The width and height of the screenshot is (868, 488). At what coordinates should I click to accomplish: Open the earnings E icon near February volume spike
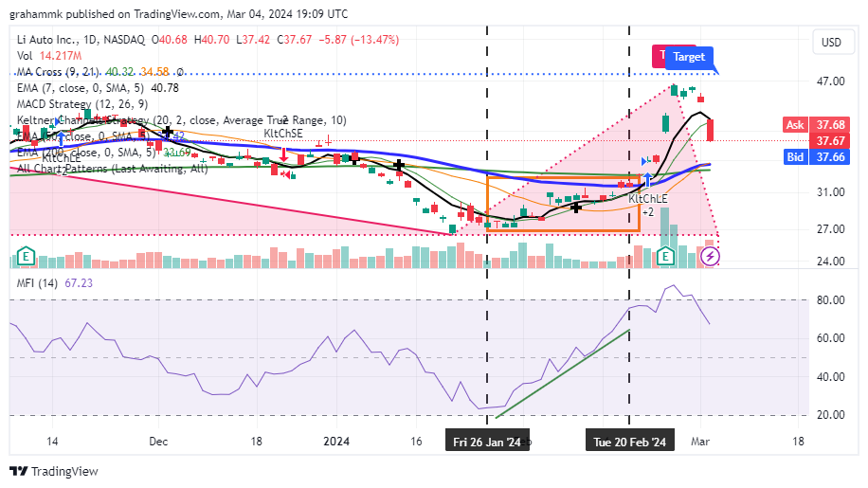[665, 256]
